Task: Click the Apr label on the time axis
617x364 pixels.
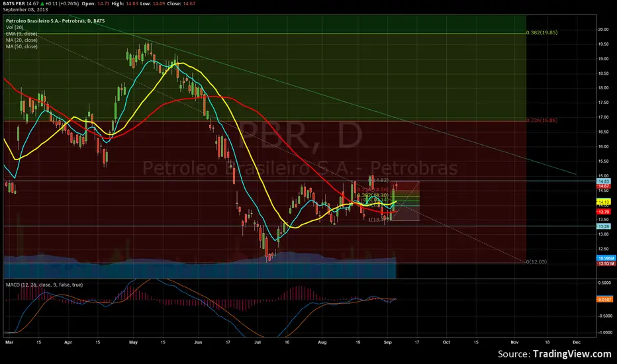Action: [x=68, y=342]
